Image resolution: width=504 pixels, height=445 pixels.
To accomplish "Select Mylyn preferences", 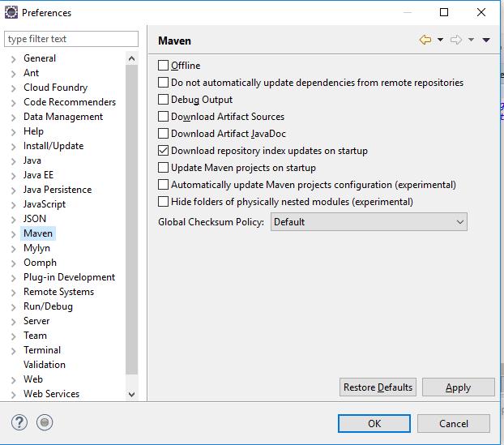I will [x=36, y=248].
